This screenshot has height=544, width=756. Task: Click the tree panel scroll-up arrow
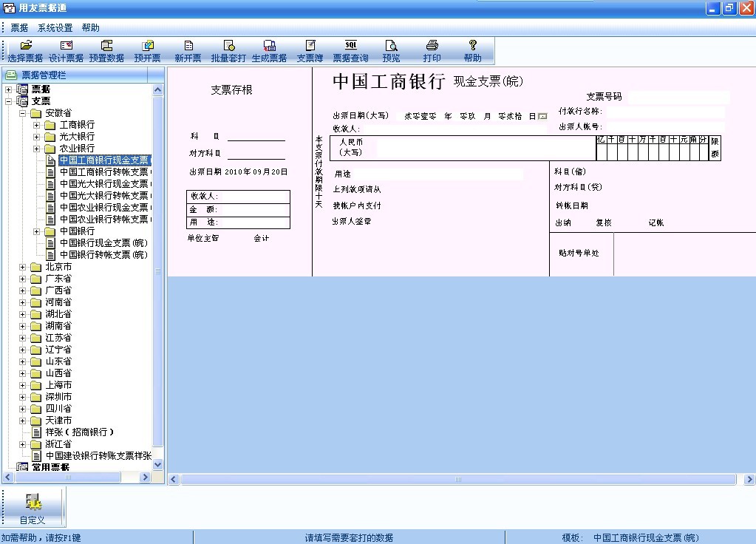pyautogui.click(x=157, y=90)
